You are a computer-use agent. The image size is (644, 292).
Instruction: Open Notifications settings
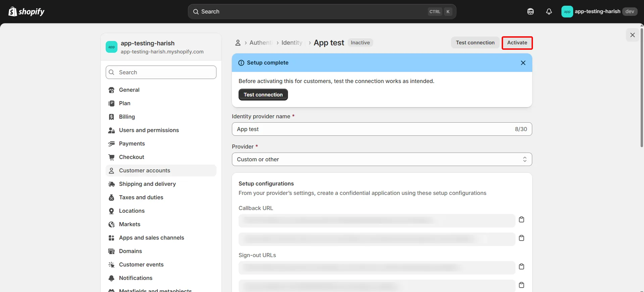coord(161,278)
